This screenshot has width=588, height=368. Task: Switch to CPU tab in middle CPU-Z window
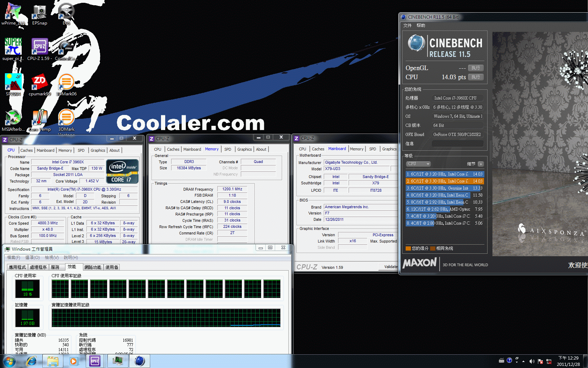(x=158, y=149)
